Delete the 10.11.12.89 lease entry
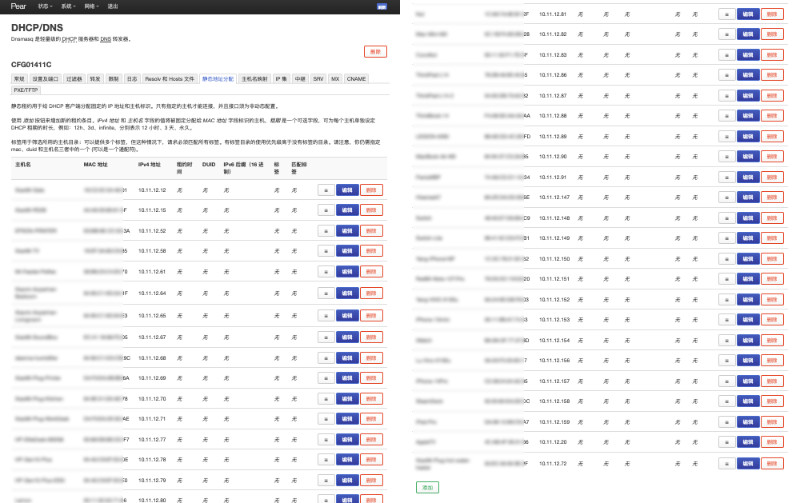 pyautogui.click(x=772, y=136)
